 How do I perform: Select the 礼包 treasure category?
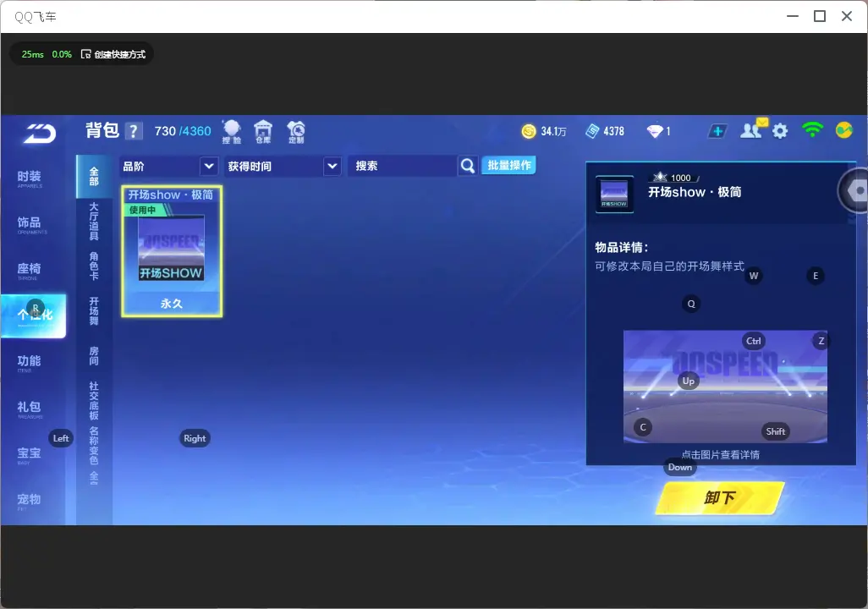[30, 409]
